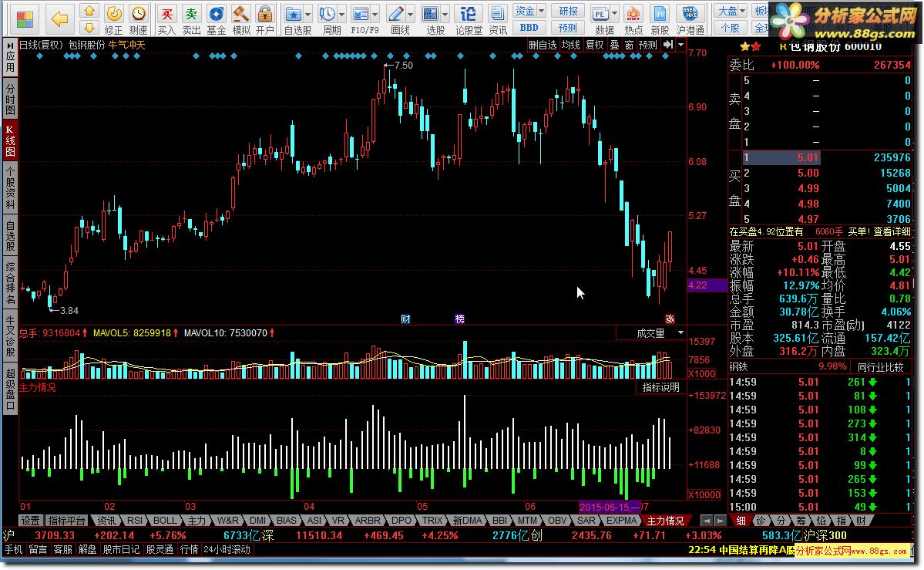Open the 论股堂 forum icon

point(469,19)
